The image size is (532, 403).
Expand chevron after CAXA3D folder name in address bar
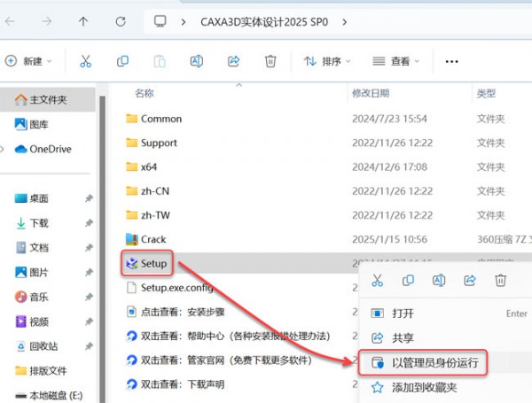point(344,22)
